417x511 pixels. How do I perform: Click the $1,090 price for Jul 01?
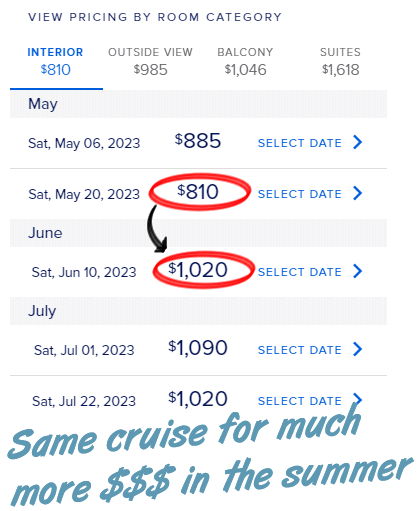(198, 348)
